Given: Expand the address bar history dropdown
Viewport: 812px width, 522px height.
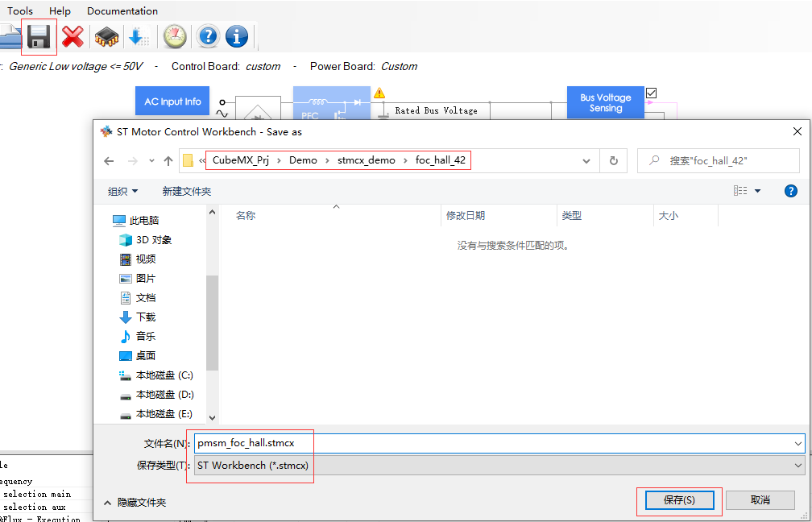Looking at the screenshot, I should 586,161.
